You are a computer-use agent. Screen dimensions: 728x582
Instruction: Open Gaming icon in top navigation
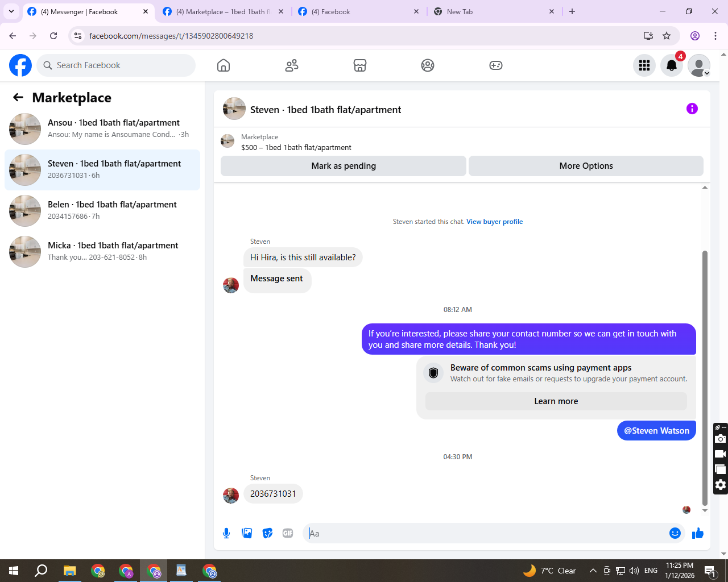point(496,65)
